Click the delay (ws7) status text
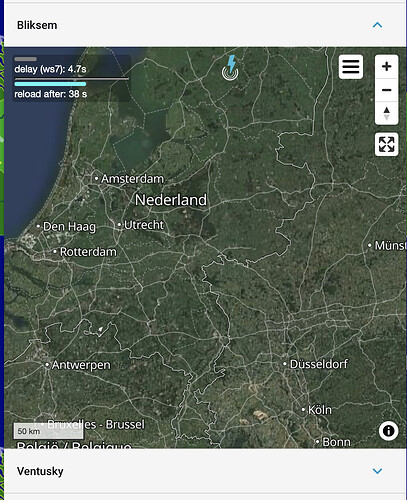Screen dimensions: 407x500 (50, 69)
